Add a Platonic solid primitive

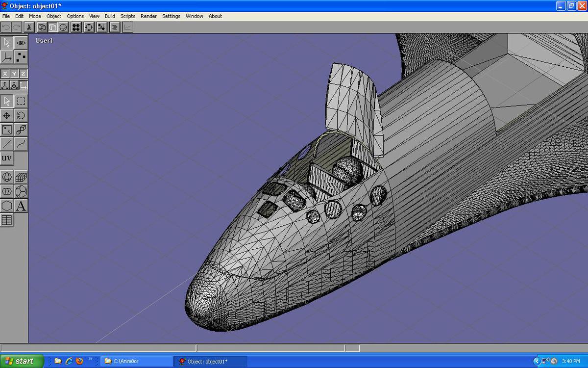click(21, 191)
